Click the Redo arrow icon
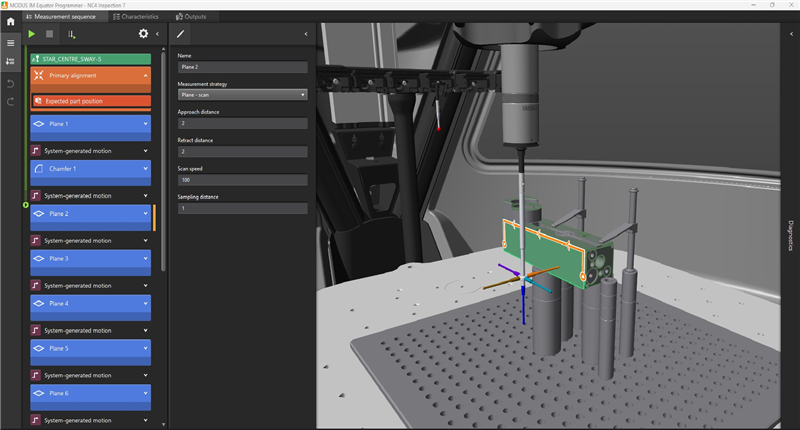The image size is (800, 430). [x=10, y=101]
